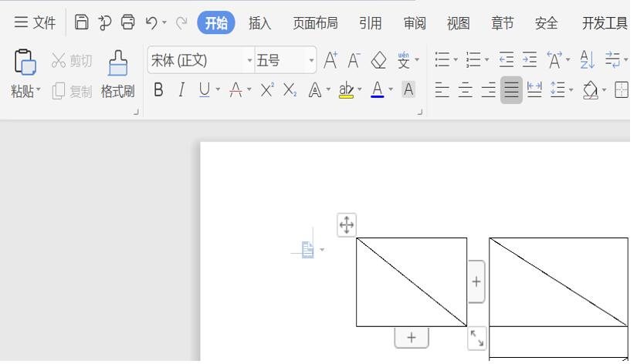637x364 pixels.
Task: Clear formatting with the eraser icon
Action: (379, 60)
